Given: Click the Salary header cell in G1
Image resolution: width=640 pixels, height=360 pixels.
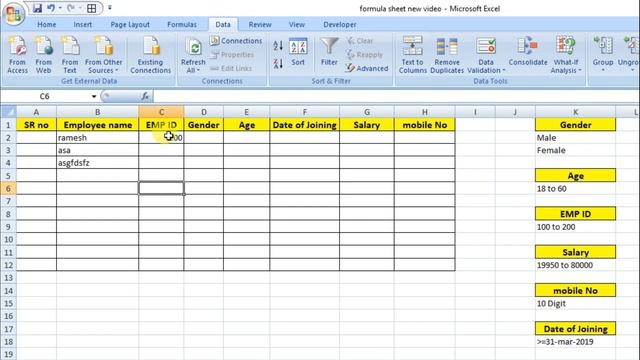Looking at the screenshot, I should (367, 125).
